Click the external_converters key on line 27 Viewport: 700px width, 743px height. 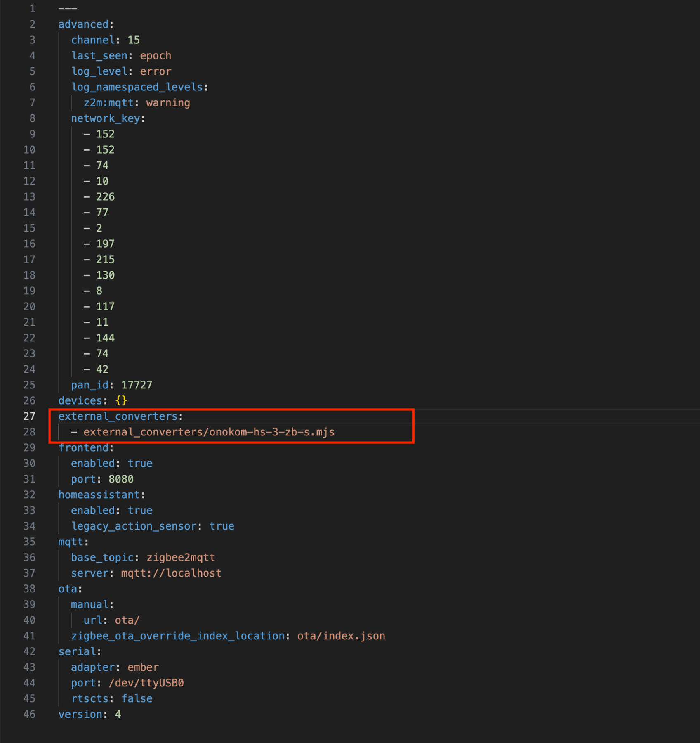point(118,416)
